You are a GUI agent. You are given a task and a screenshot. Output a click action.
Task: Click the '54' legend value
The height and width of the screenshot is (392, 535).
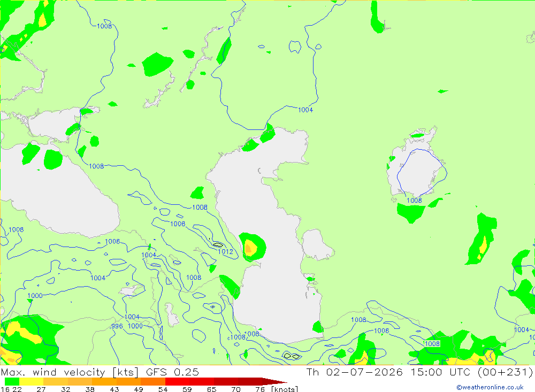[x=163, y=389]
